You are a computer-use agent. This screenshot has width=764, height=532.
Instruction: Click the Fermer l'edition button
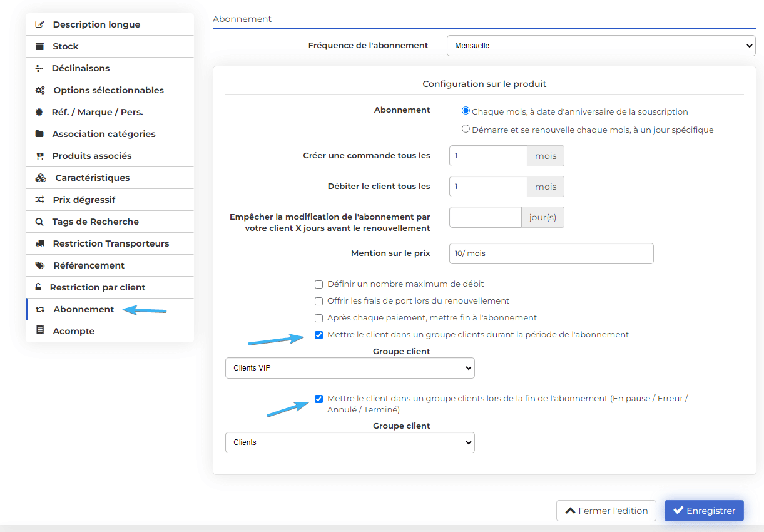click(x=606, y=511)
